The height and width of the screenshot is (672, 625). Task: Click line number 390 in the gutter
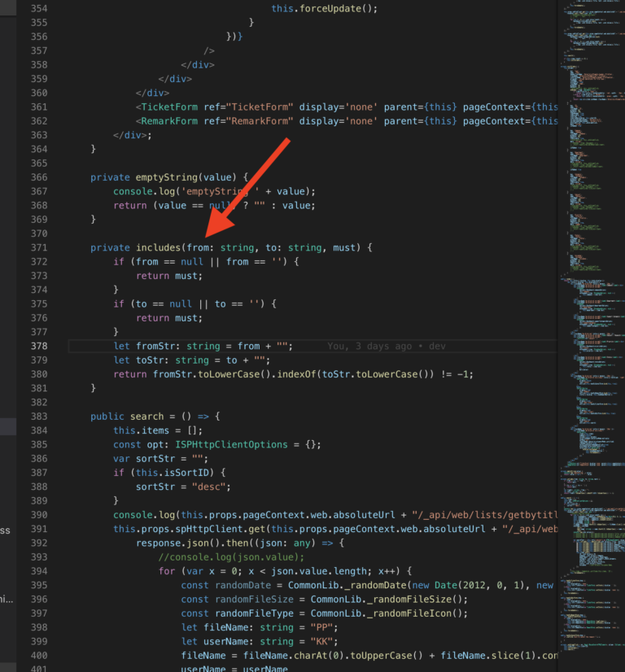[x=39, y=515]
